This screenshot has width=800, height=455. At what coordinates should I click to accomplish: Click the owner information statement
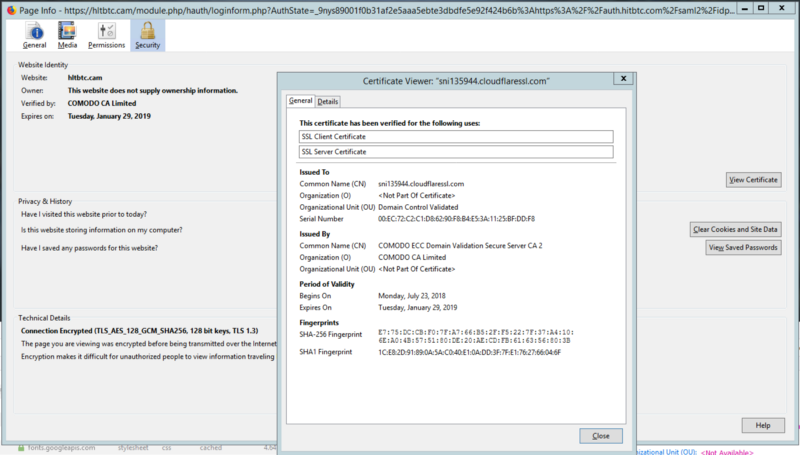(x=153, y=90)
